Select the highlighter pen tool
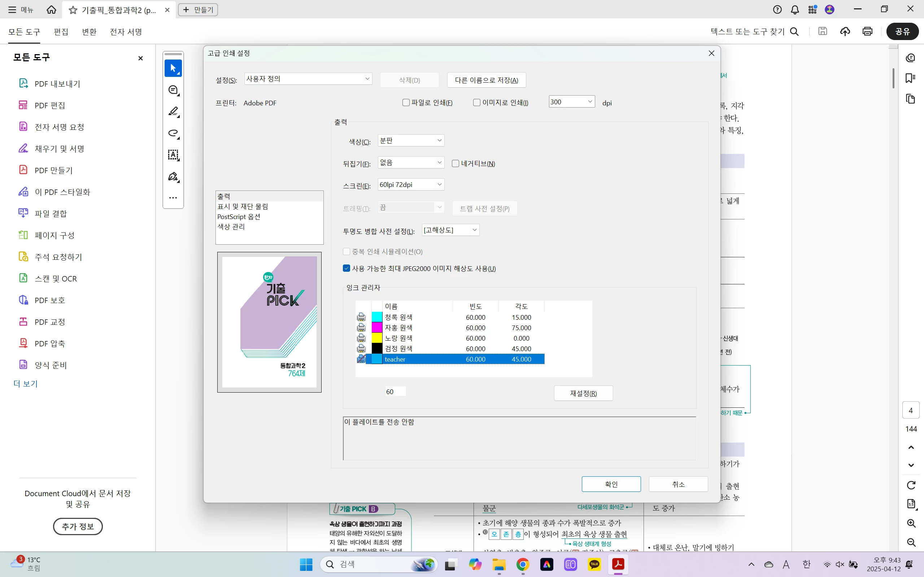The height and width of the screenshot is (577, 924). coord(173,112)
